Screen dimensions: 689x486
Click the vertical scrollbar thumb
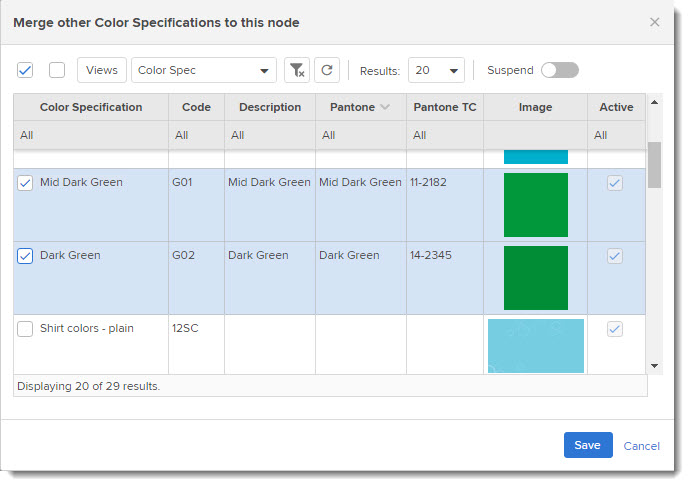coord(654,165)
